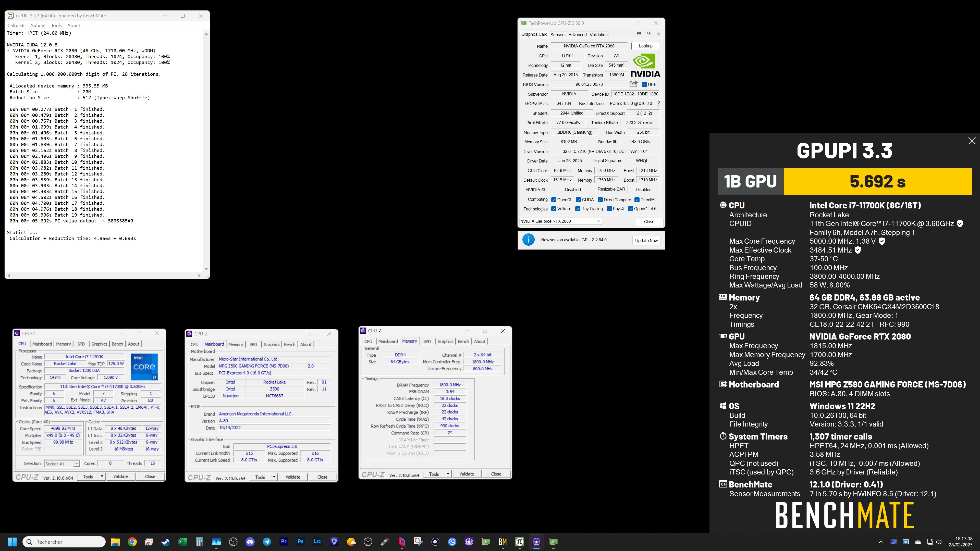The width and height of the screenshot is (980, 551).
Task: Click the Rechercher taskbar search box
Action: (64, 542)
